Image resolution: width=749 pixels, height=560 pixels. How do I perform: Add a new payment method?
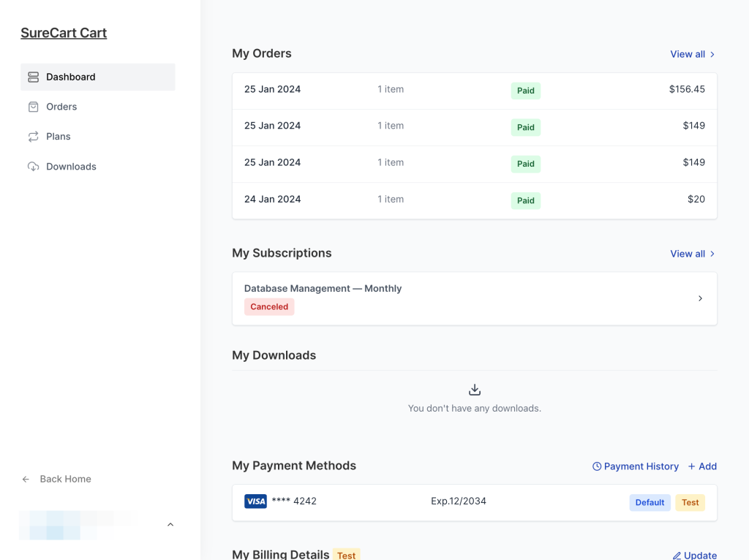pos(702,466)
